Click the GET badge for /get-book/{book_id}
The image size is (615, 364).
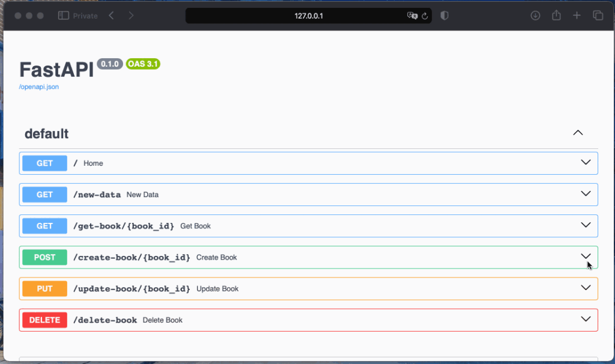tap(44, 226)
